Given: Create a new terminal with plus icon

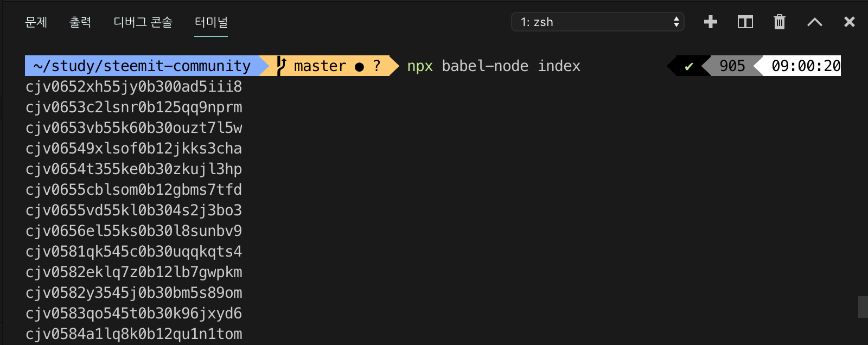Looking at the screenshot, I should coord(710,22).
